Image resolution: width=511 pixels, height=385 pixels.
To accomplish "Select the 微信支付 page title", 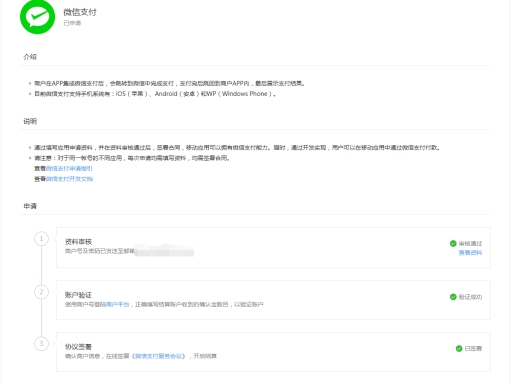I will [80, 12].
